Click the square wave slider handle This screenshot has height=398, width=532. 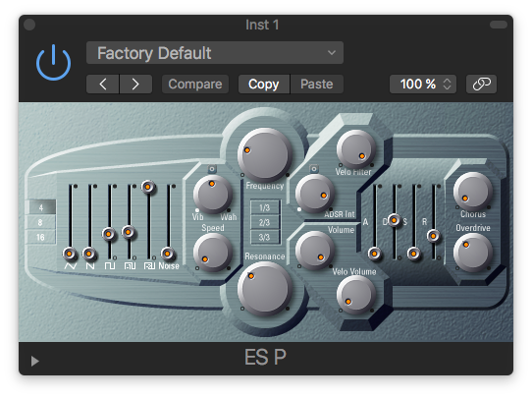[x=109, y=234]
